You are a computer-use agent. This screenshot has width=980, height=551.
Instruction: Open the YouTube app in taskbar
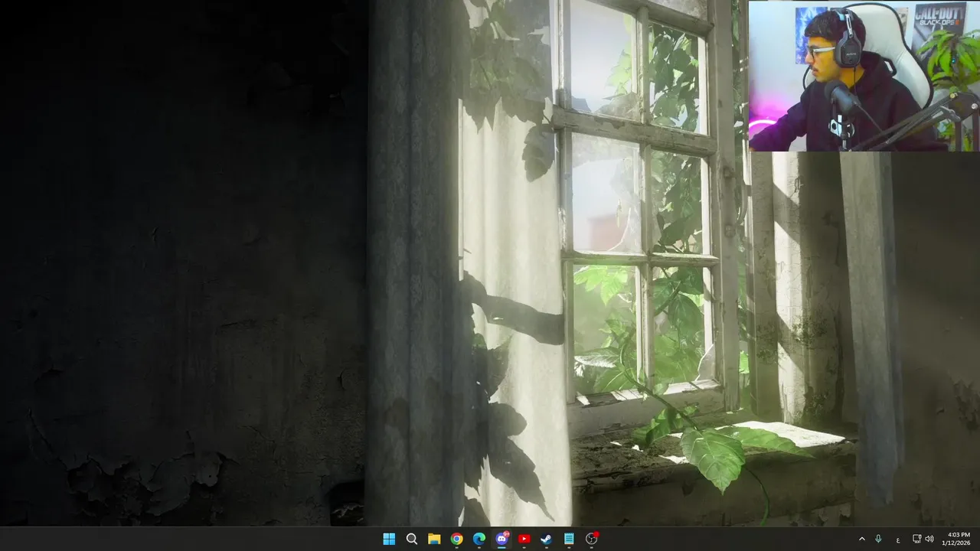click(x=524, y=539)
